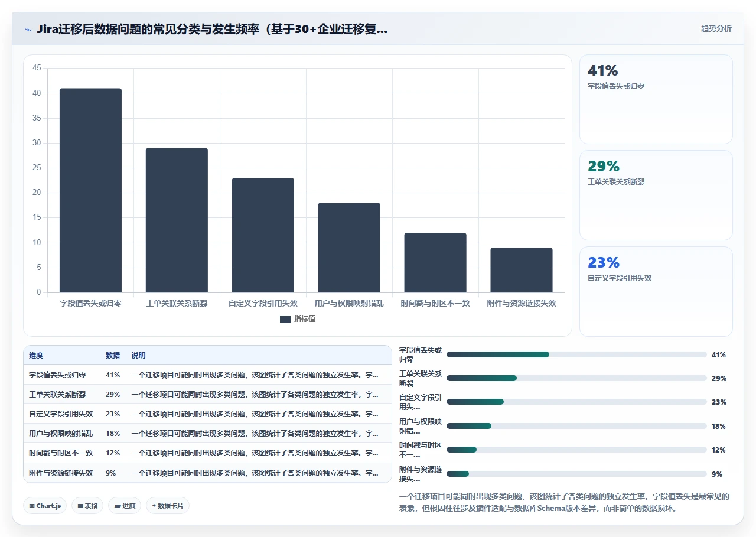Click x-axis label 时间戳与时区不一致
The height and width of the screenshot is (537, 756).
pyautogui.click(x=435, y=303)
